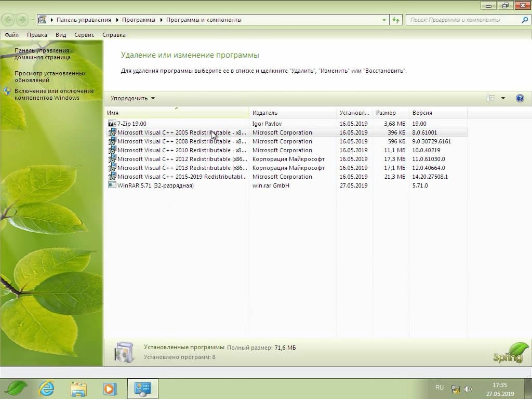The width and height of the screenshot is (532, 399).
Task: Open help with the blue question mark icon
Action: (x=520, y=98)
